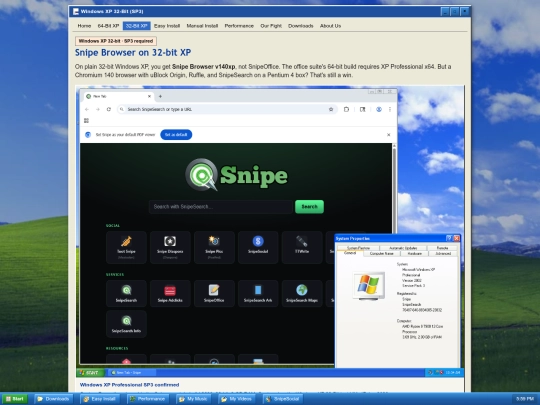Image resolution: width=540 pixels, height=405 pixels.
Task: Click the forward arrow in Snipe Browser
Action: (x=98, y=109)
